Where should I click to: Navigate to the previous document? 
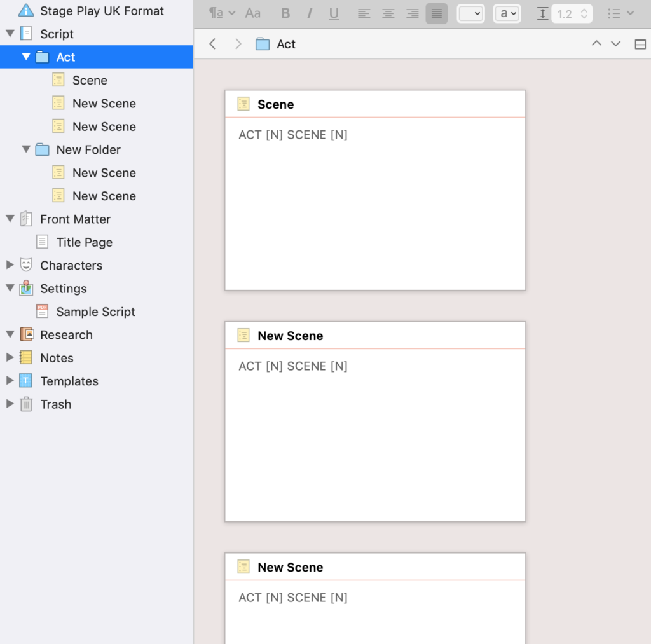[596, 44]
